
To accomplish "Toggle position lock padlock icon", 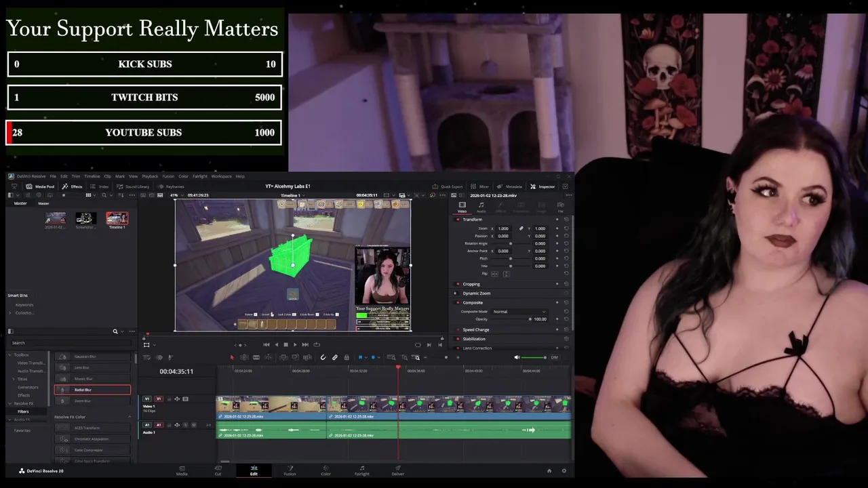I will [x=347, y=357].
